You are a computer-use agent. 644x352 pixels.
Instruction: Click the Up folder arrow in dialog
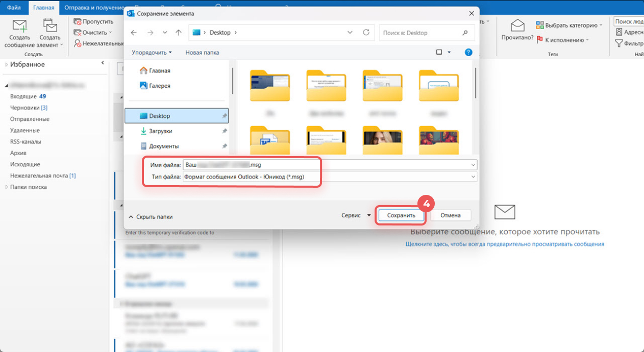[178, 33]
